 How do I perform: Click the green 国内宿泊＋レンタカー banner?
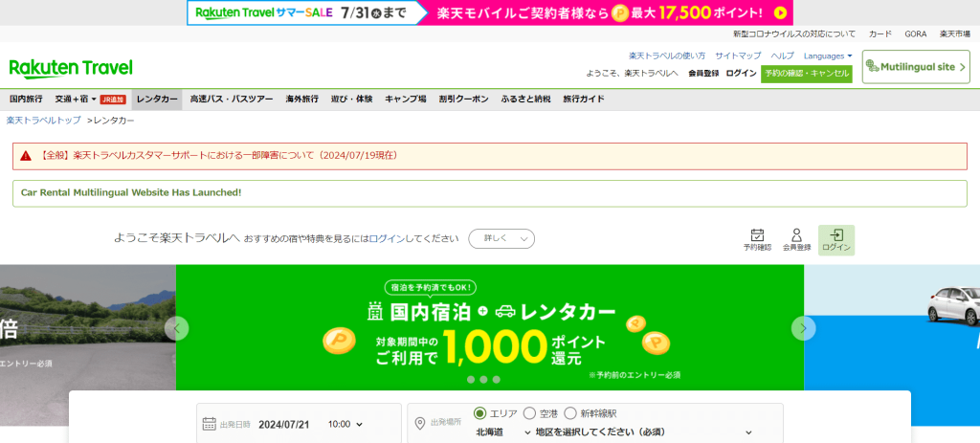click(490, 327)
